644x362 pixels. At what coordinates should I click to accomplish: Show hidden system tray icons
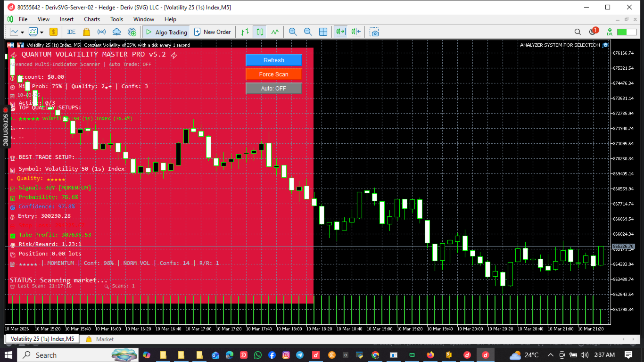pyautogui.click(x=550, y=355)
